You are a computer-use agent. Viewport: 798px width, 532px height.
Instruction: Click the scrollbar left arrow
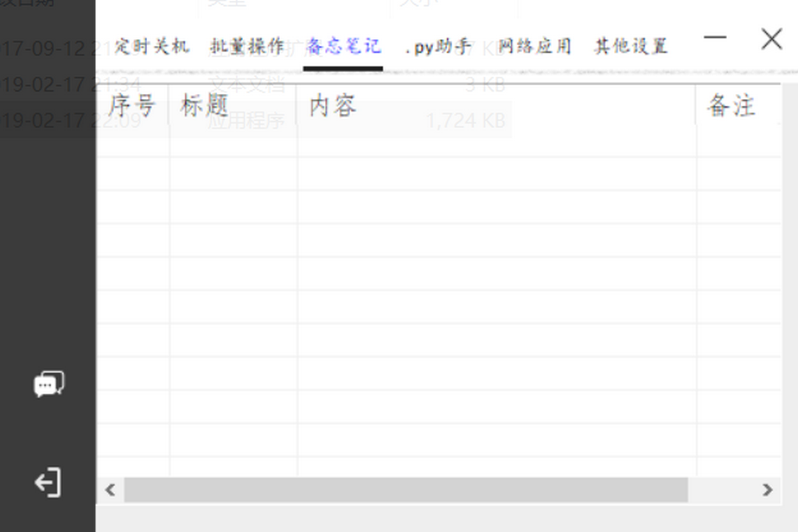point(109,490)
